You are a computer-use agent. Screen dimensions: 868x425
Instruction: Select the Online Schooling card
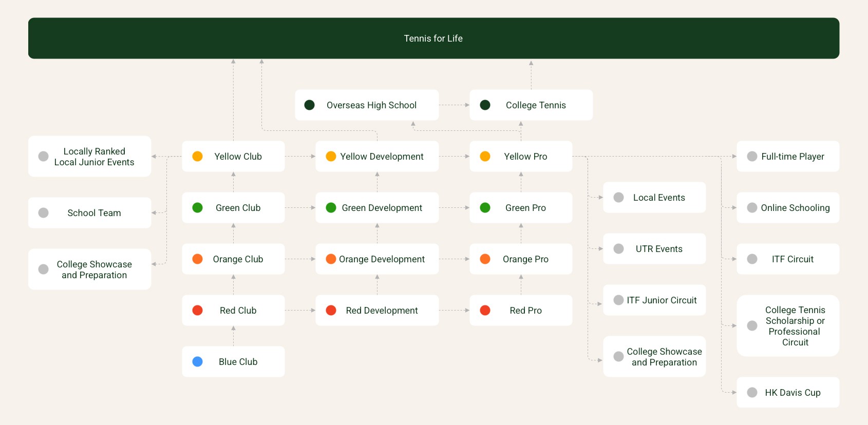pyautogui.click(x=788, y=207)
